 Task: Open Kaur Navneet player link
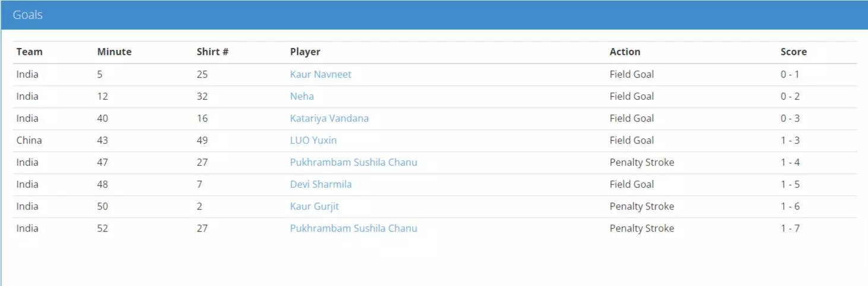coord(321,74)
